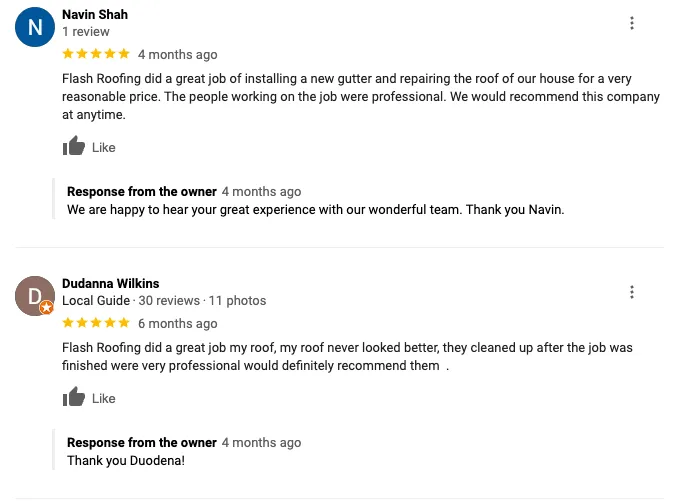
Task: Open the Dudanna Wilkins reviewer name link
Action: click(x=110, y=284)
